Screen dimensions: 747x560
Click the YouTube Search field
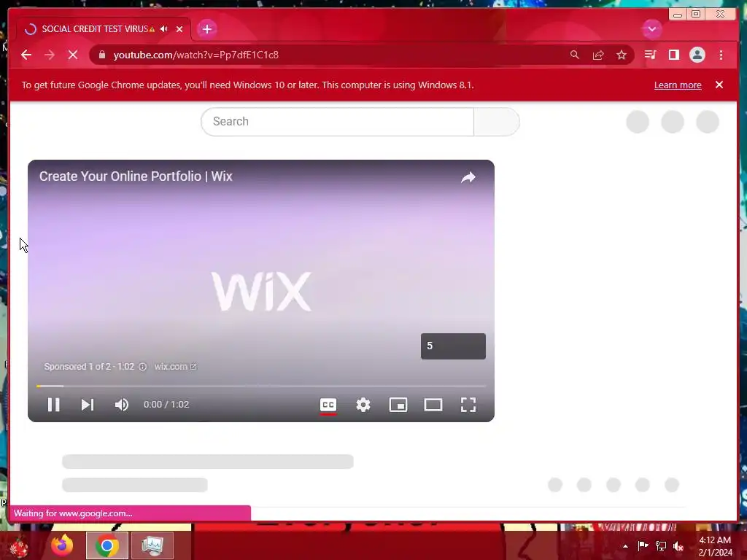tap(337, 122)
